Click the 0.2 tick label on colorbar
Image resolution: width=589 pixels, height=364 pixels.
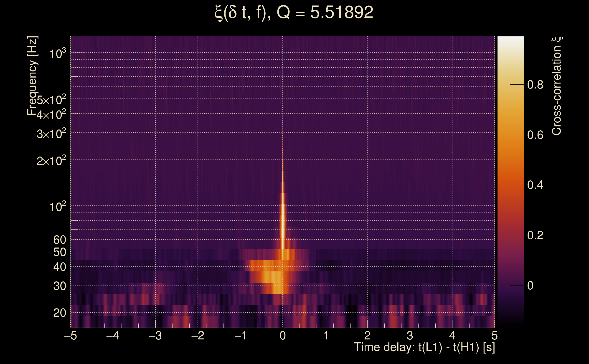pos(535,235)
